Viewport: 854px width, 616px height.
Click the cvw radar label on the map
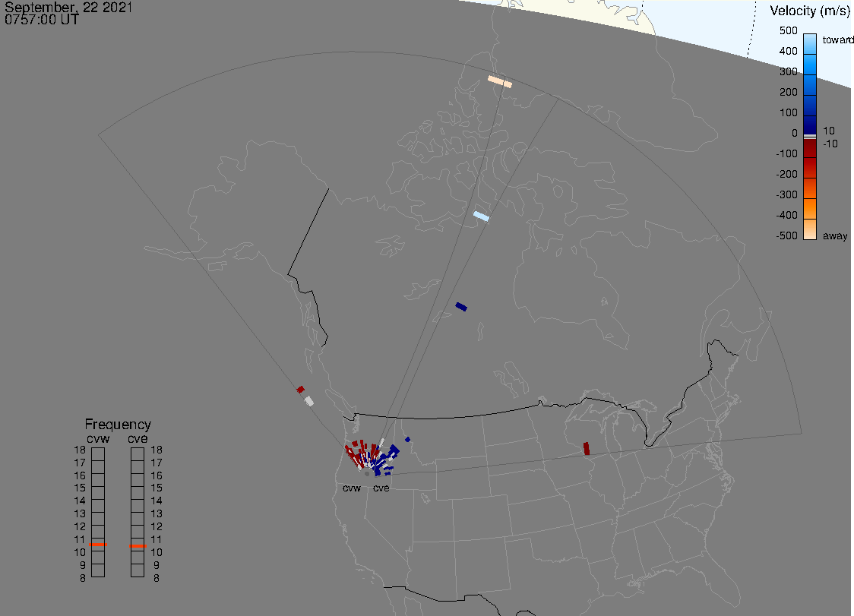point(352,488)
